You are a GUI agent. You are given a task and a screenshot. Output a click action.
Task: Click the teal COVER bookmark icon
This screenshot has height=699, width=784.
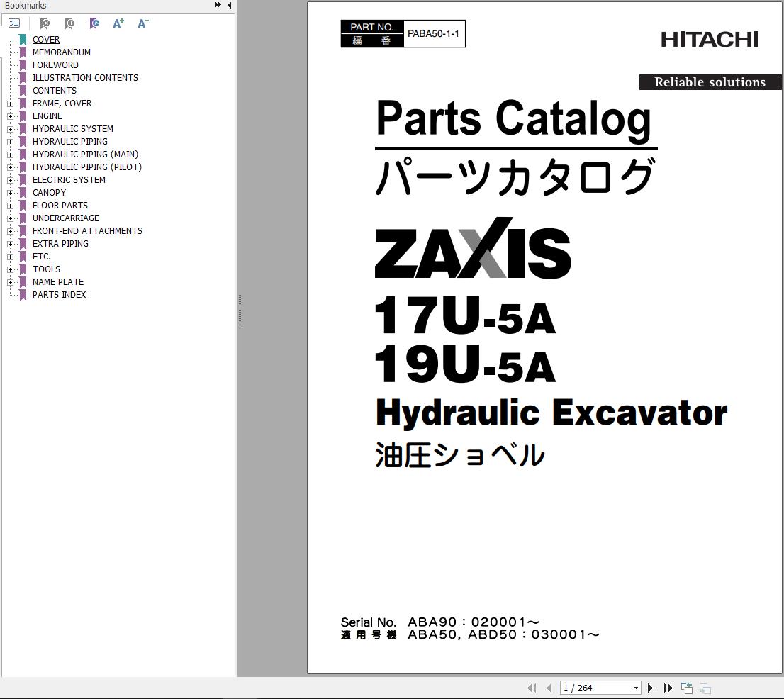click(x=23, y=40)
